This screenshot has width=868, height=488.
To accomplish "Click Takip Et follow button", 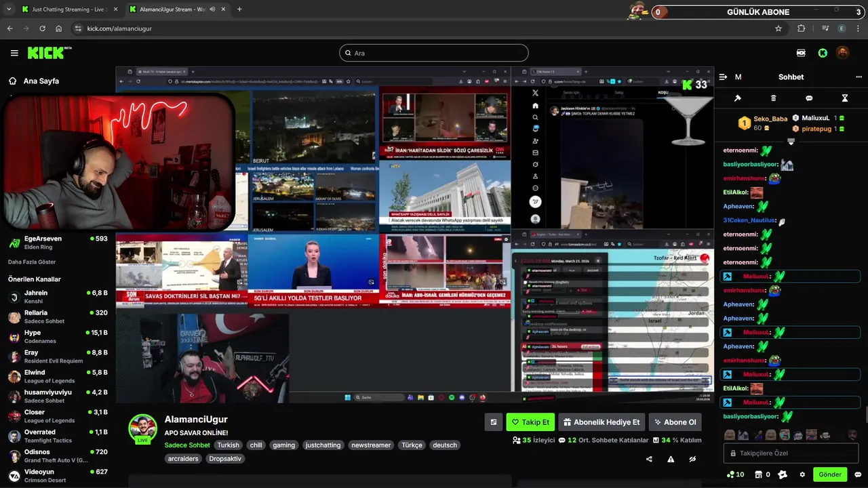I will tap(530, 422).
